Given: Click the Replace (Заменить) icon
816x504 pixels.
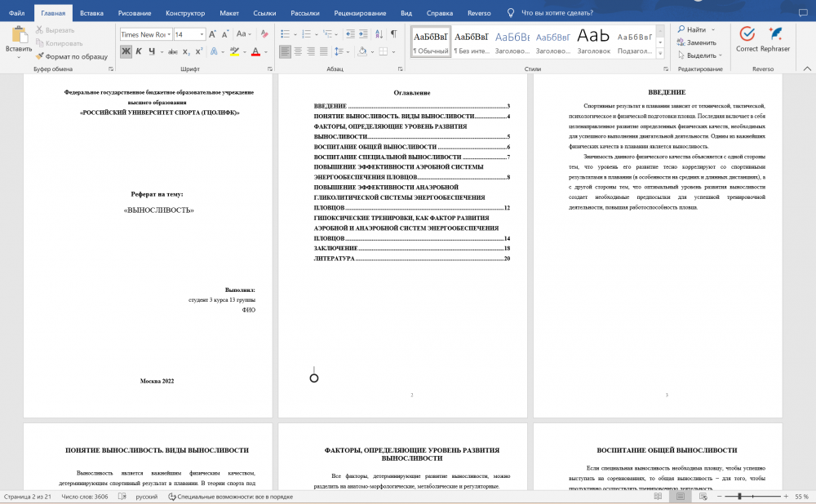Looking at the screenshot, I should point(681,42).
